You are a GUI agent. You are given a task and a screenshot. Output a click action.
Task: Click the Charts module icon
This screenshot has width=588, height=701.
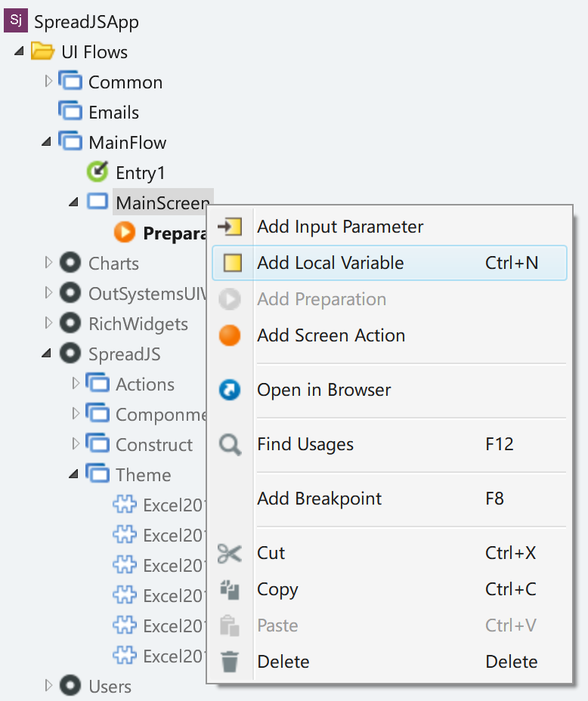click(70, 262)
